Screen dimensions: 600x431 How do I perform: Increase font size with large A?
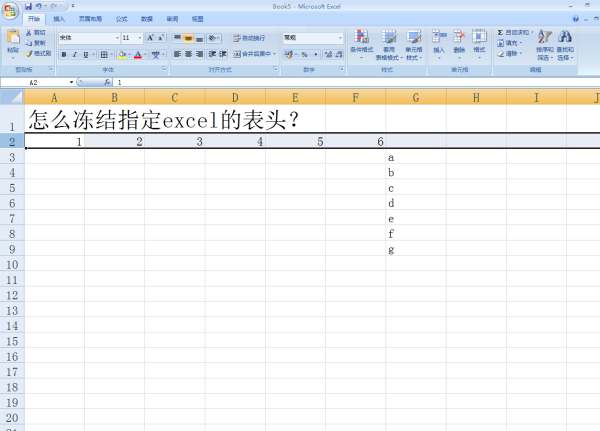pyautogui.click(x=150, y=38)
